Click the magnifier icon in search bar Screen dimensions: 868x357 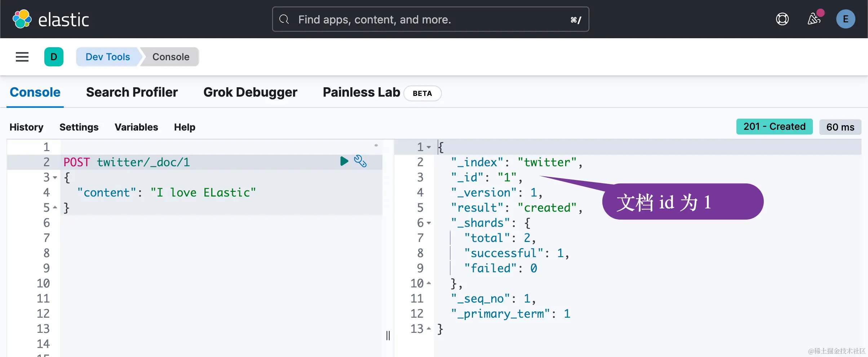pyautogui.click(x=284, y=19)
